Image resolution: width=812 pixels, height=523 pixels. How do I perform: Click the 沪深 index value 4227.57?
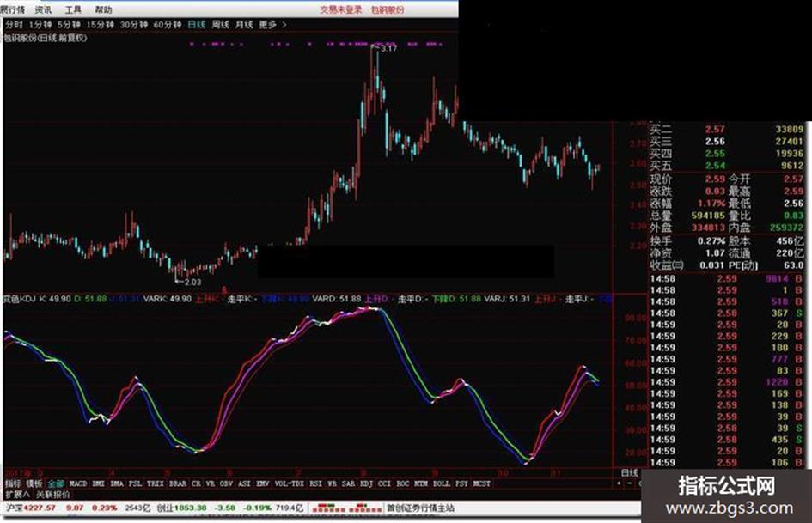[40, 508]
